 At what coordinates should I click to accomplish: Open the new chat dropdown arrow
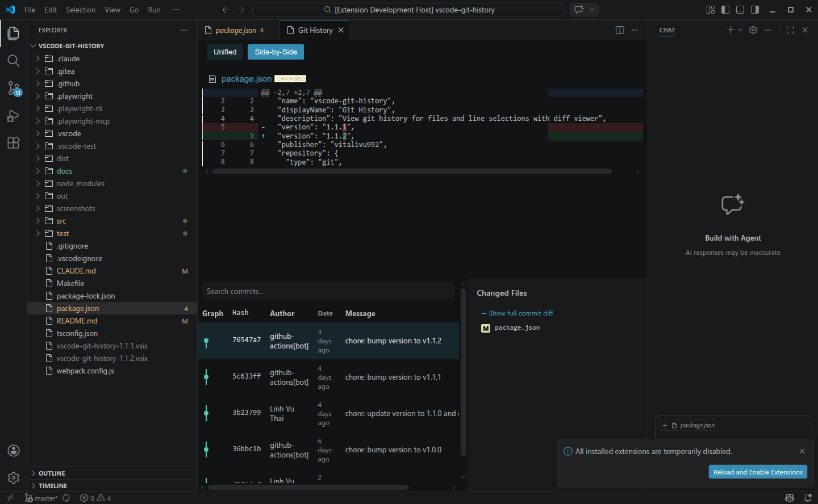740,30
